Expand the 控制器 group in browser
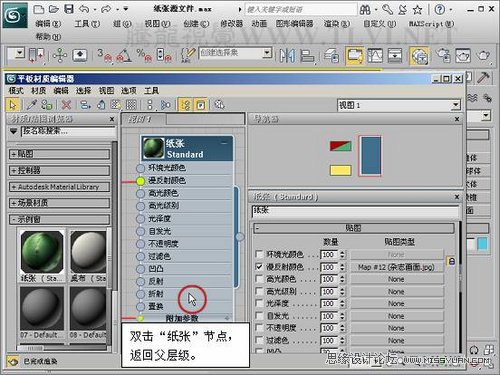 point(59,170)
